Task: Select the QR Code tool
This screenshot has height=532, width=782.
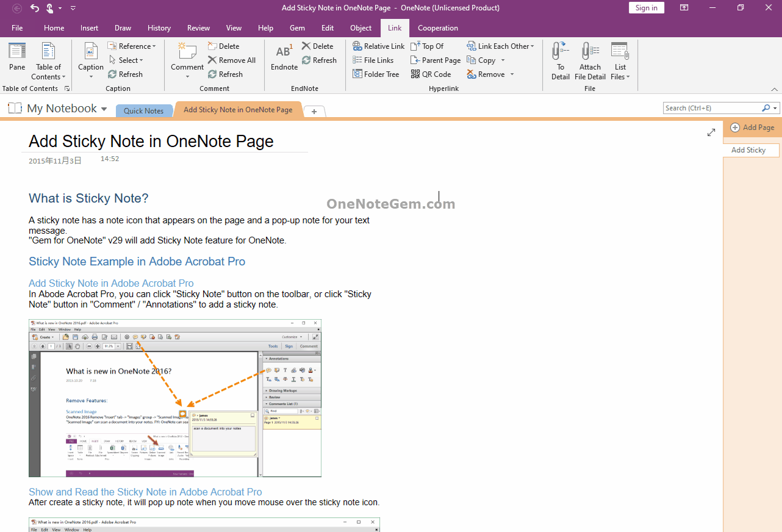Action: [x=432, y=74]
